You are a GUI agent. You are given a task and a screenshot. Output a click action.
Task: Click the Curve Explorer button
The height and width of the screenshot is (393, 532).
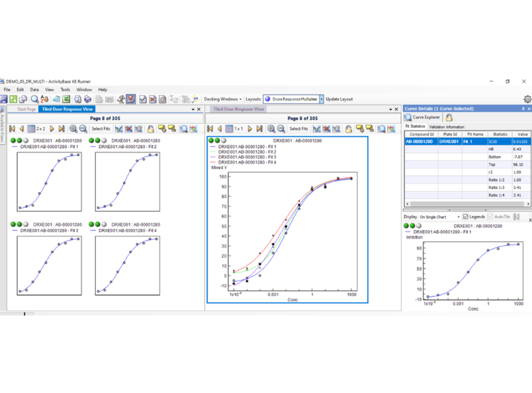[x=422, y=117]
